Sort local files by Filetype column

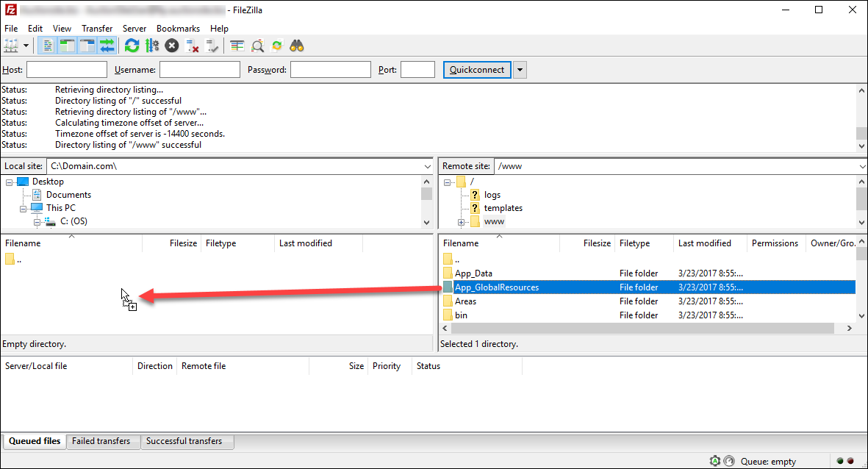click(x=237, y=243)
